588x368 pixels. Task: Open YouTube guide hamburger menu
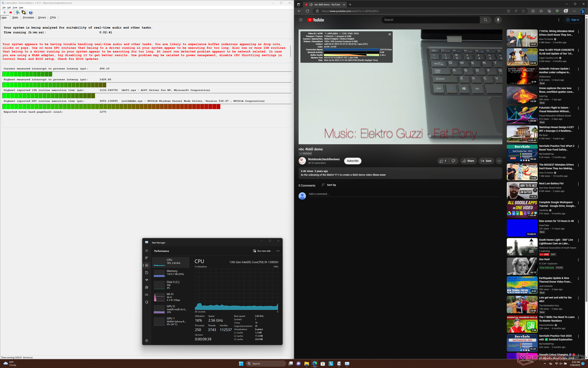[301, 20]
